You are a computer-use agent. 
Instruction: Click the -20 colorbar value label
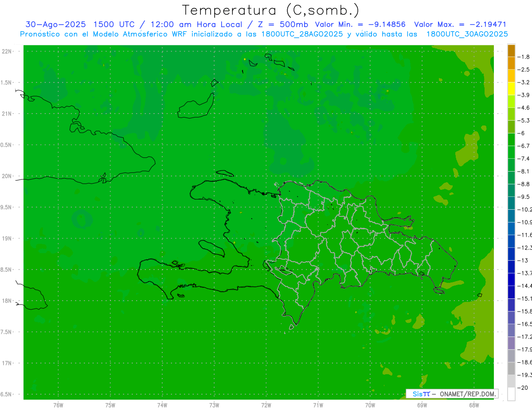pos(524,388)
